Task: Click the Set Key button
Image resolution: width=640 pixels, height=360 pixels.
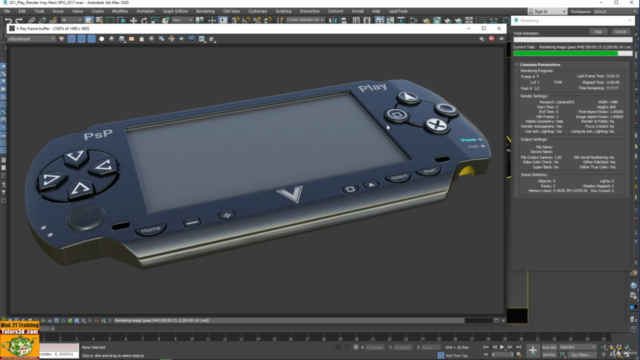Action: point(549,355)
